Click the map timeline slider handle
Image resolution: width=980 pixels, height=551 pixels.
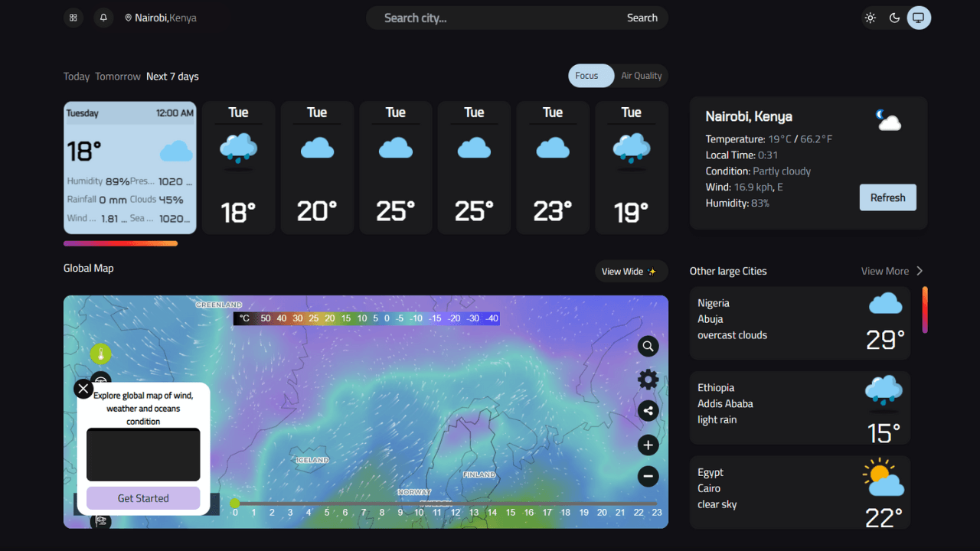[x=235, y=503]
